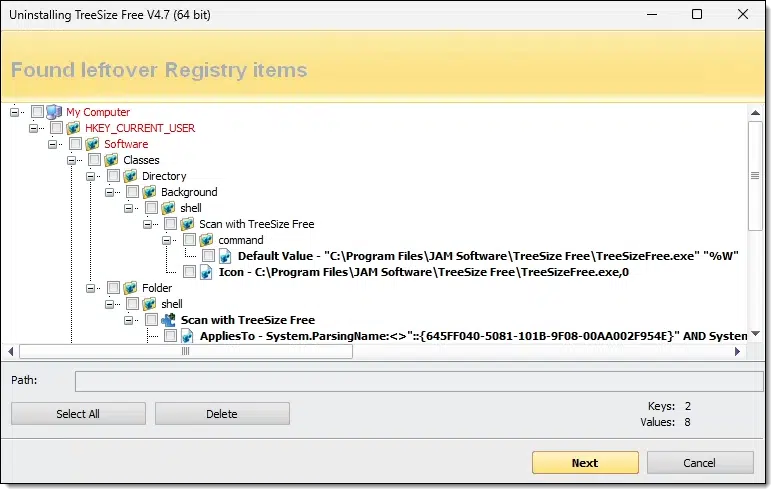This screenshot has width=776, height=494.
Task: Collapse the Directory node
Action: coord(90,176)
